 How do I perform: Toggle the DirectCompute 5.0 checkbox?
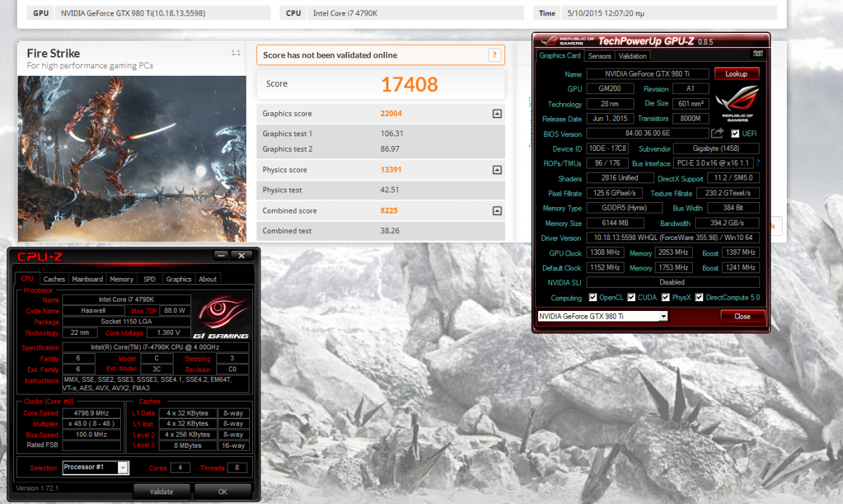(x=699, y=298)
